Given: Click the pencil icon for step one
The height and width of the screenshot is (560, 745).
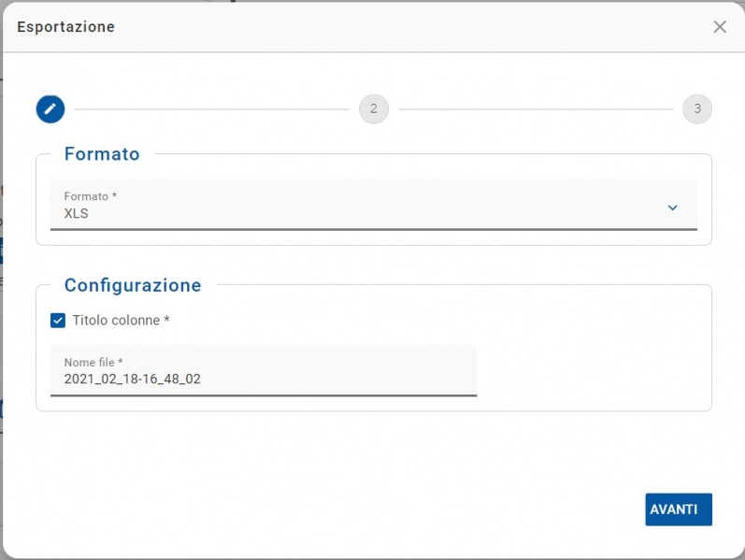Looking at the screenshot, I should click(50, 109).
